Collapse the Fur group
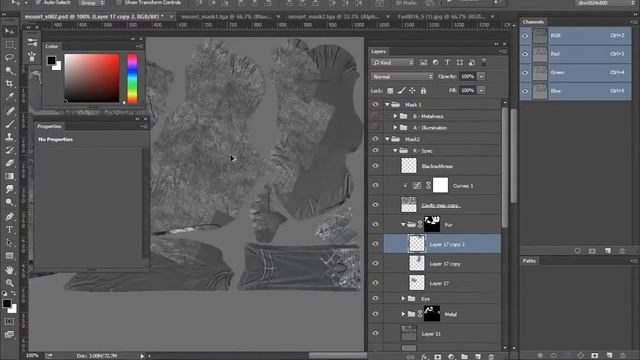The height and width of the screenshot is (360, 640). (x=403, y=224)
